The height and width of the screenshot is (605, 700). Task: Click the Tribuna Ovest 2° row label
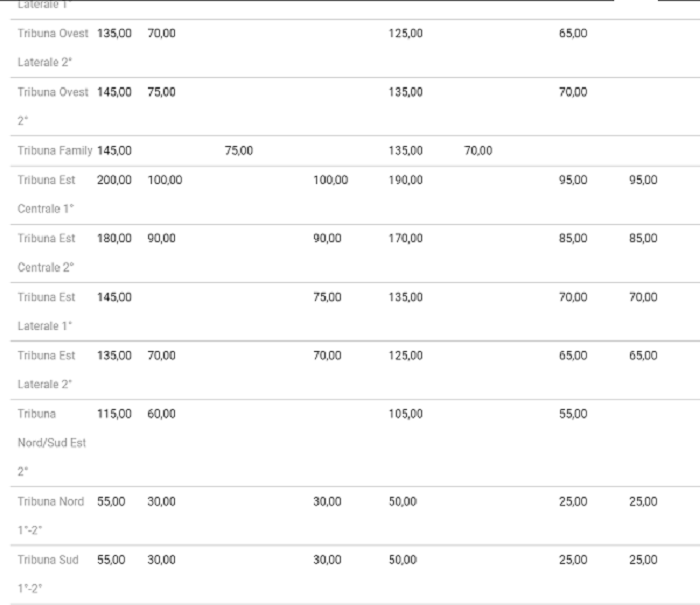53,106
